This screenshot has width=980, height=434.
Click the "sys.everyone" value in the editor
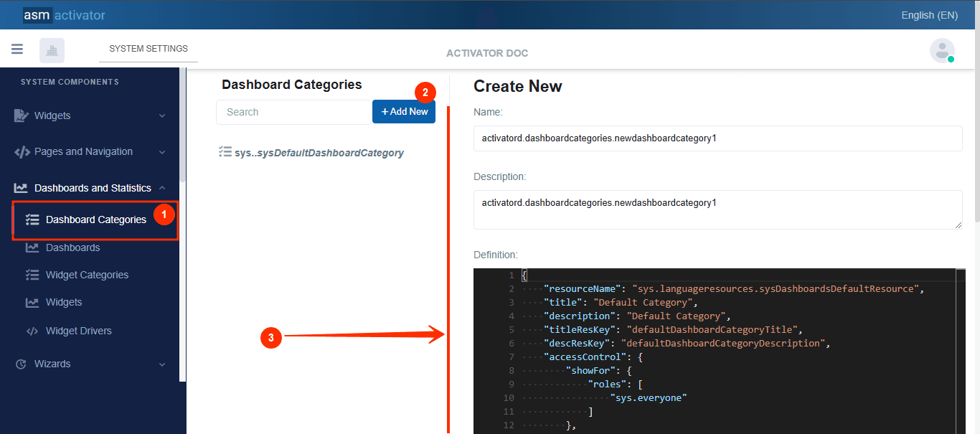pos(649,397)
